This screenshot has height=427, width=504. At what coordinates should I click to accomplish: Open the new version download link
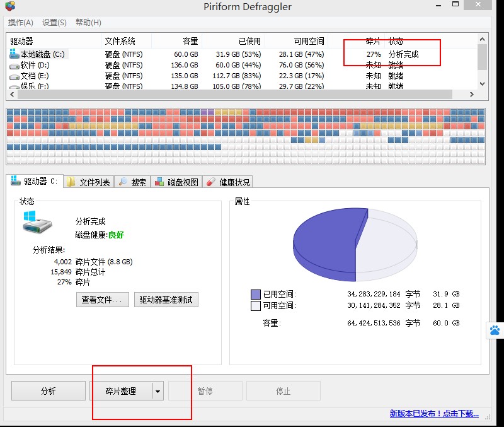434,414
